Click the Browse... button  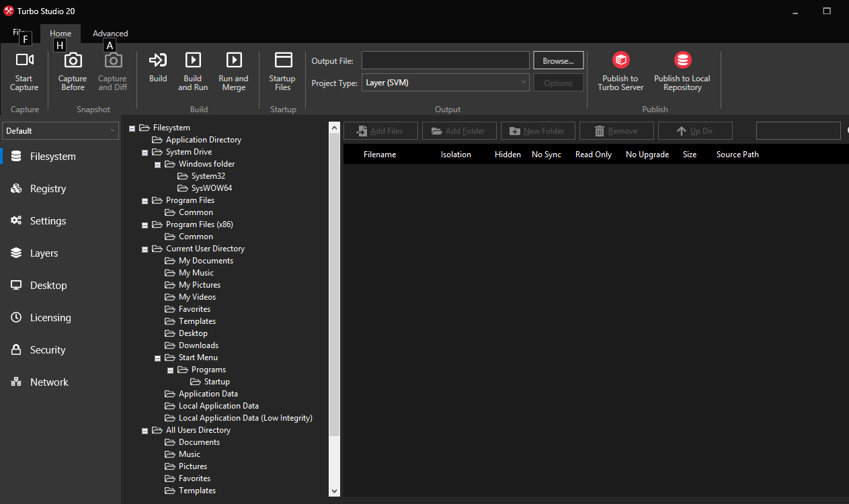click(x=558, y=60)
